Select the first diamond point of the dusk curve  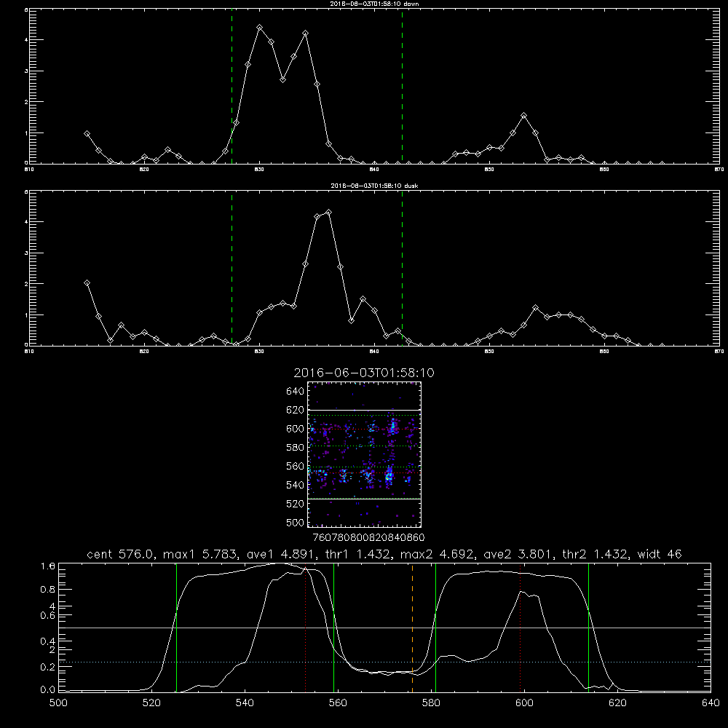click(87, 282)
